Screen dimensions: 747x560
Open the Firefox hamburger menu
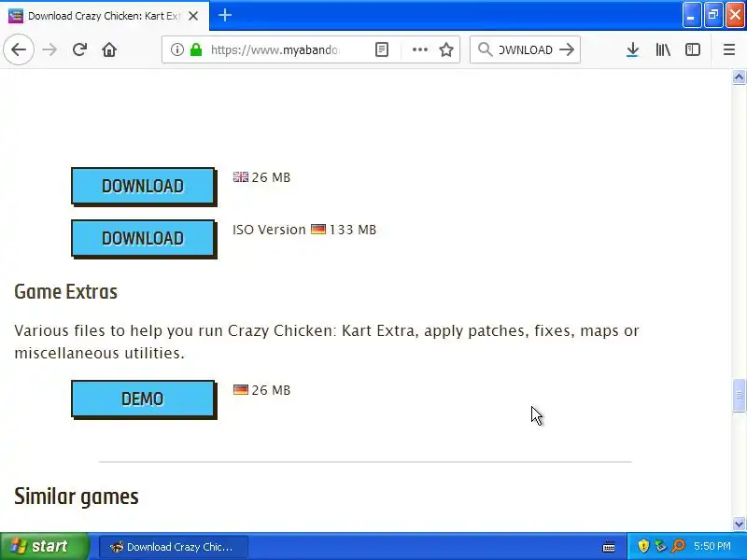coord(729,49)
